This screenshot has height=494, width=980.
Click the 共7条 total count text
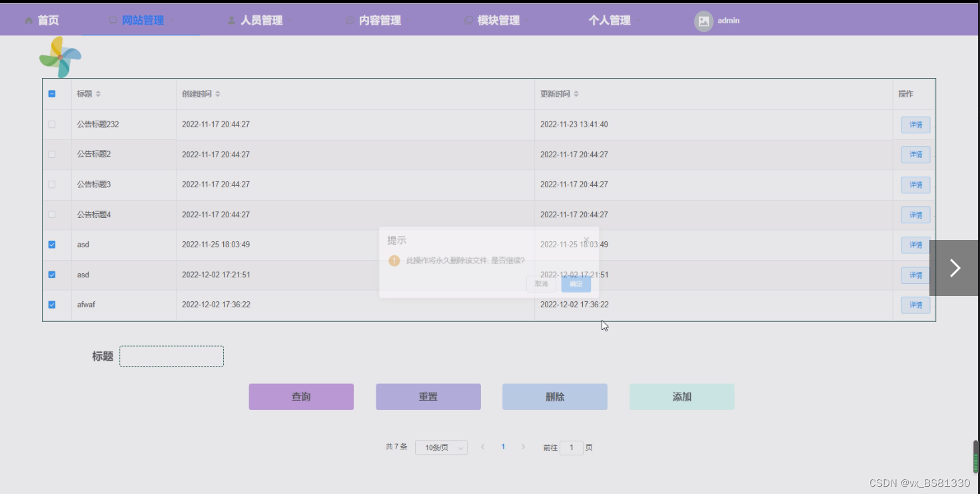396,447
